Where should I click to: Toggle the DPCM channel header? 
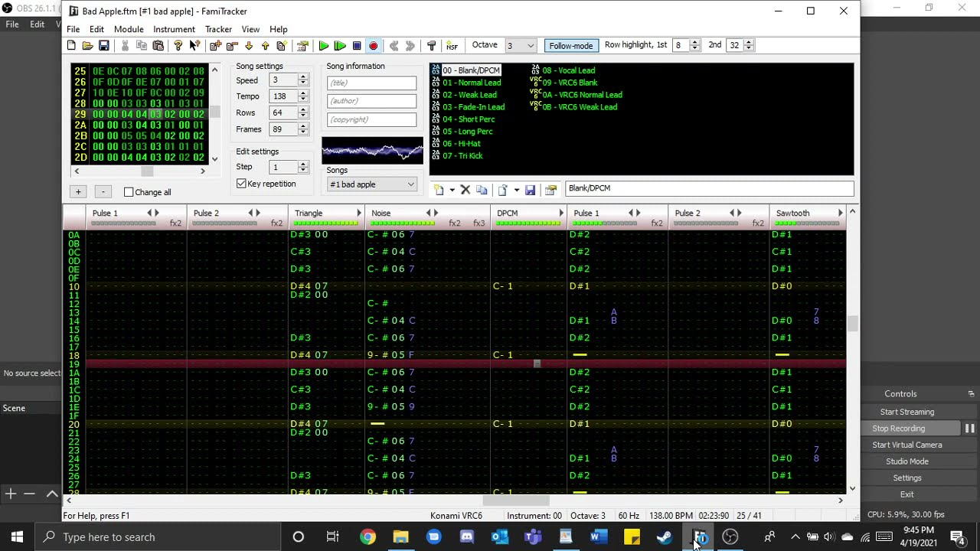507,214
